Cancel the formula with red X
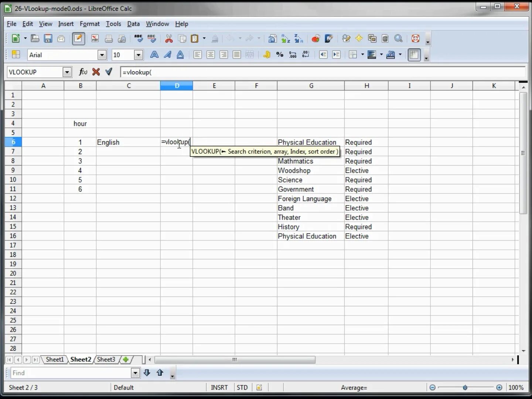Viewport: 532px width, 399px height. pyautogui.click(x=96, y=72)
